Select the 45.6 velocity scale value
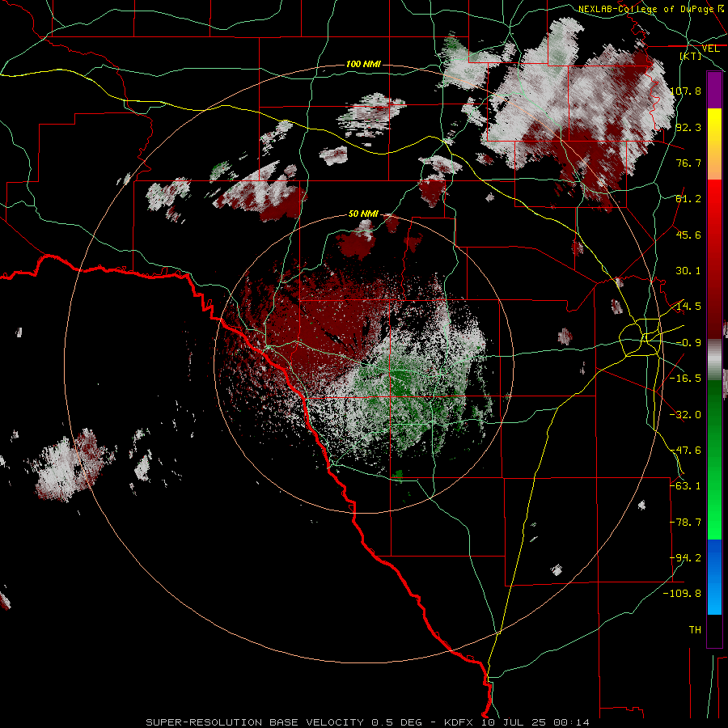 pos(688,235)
